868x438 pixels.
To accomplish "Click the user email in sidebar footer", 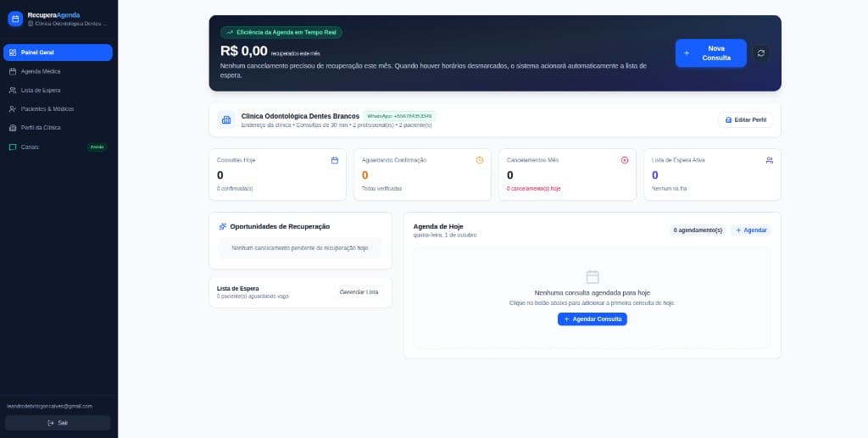I will click(50, 406).
